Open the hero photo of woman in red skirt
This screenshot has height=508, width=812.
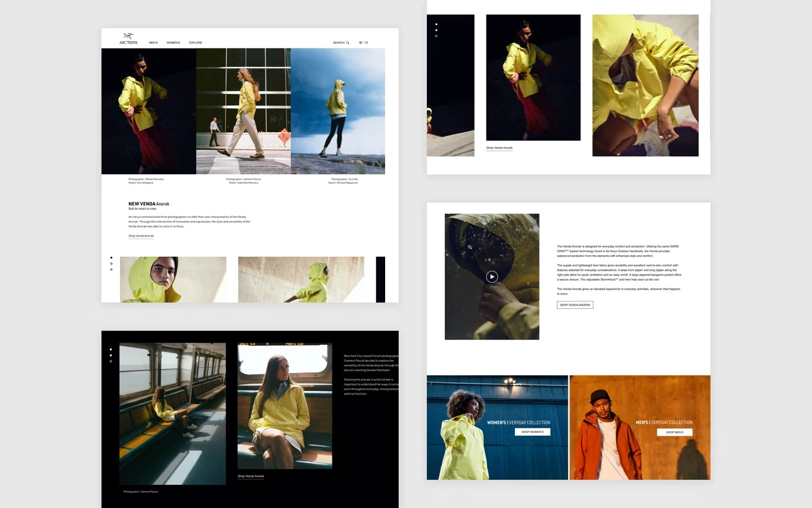(149, 111)
